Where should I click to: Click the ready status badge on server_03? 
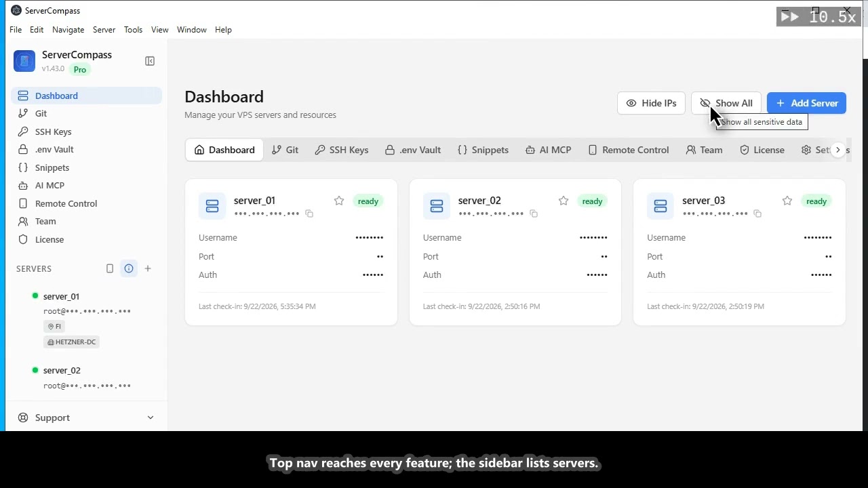[816, 201]
